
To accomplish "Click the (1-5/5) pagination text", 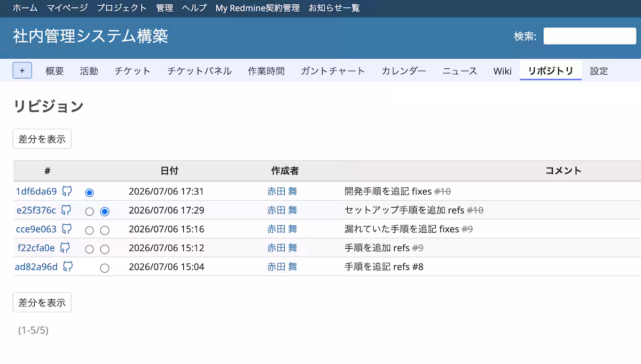I will pos(33,330).
